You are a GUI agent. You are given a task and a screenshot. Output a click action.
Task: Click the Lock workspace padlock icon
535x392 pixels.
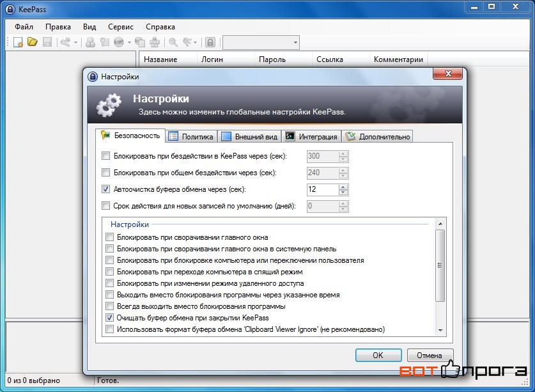point(210,42)
